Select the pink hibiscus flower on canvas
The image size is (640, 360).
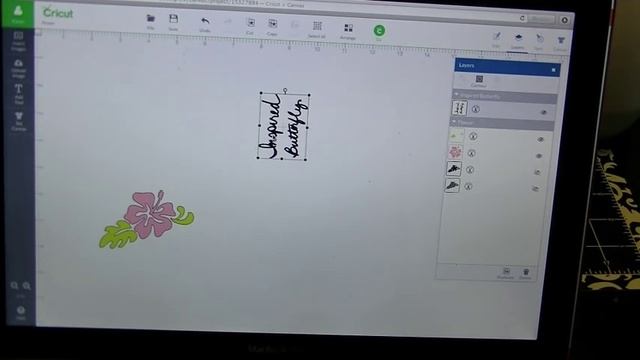[150, 215]
